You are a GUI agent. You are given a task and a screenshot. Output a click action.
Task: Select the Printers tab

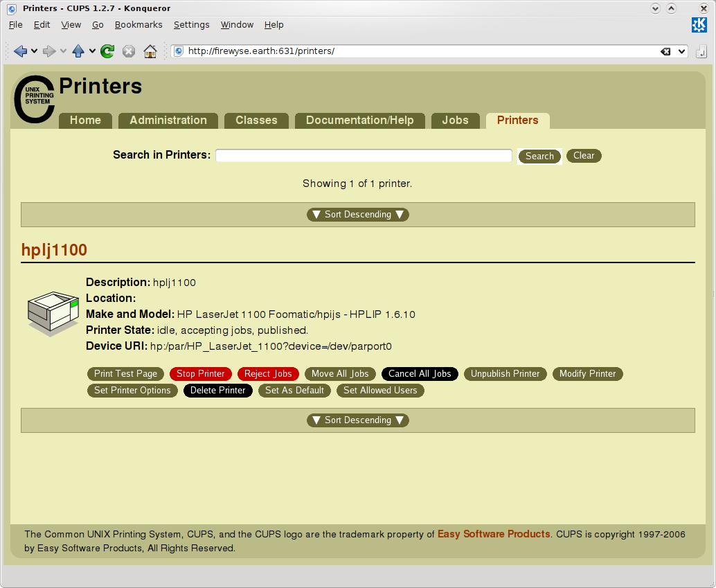517,120
